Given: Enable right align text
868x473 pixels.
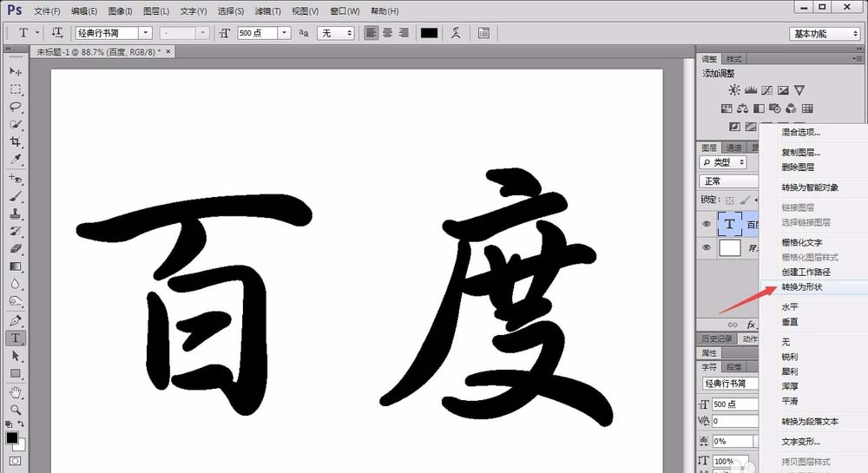Looking at the screenshot, I should (x=404, y=33).
